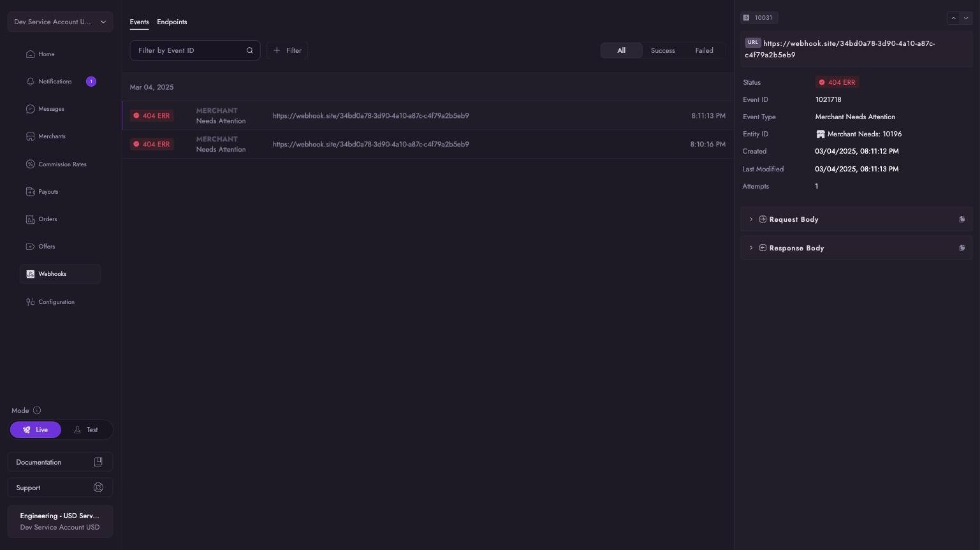Viewport: 980px width, 550px height.
Task: Copy the Request Body contents
Action: click(962, 219)
